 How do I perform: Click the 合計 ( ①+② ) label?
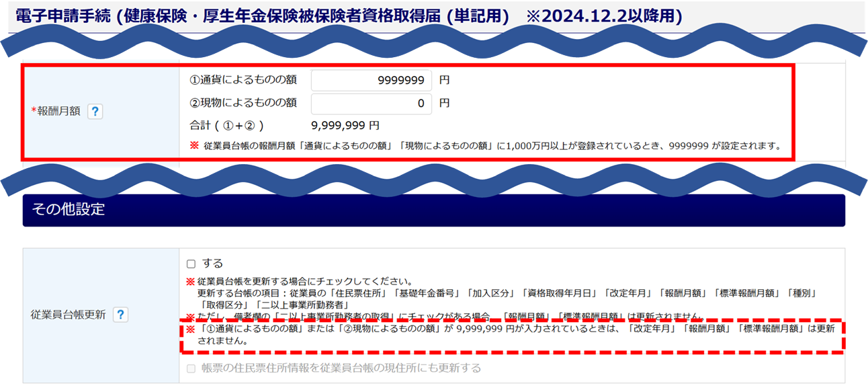click(226, 126)
